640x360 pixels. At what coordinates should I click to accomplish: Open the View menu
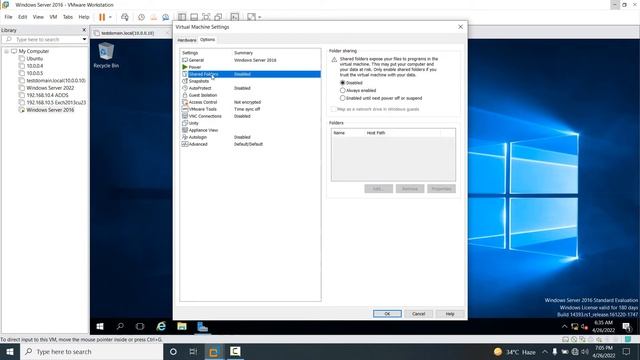coord(38,17)
